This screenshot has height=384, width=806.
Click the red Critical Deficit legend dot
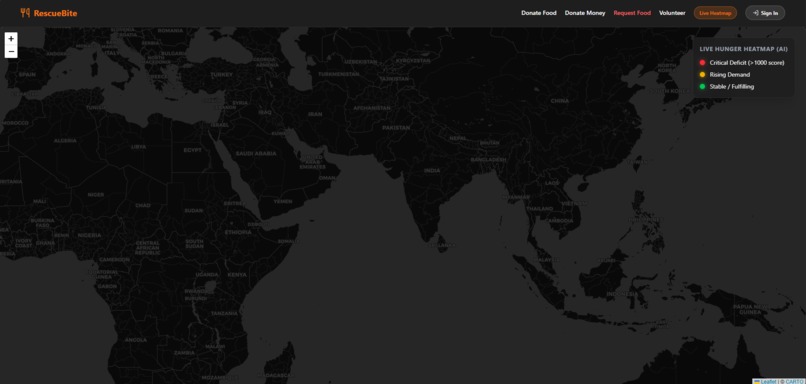click(x=702, y=63)
